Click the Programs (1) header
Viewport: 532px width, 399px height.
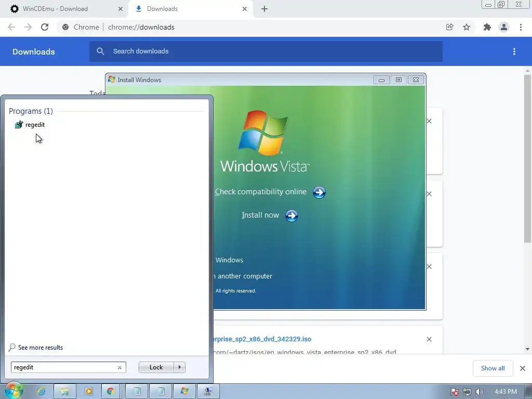click(31, 111)
